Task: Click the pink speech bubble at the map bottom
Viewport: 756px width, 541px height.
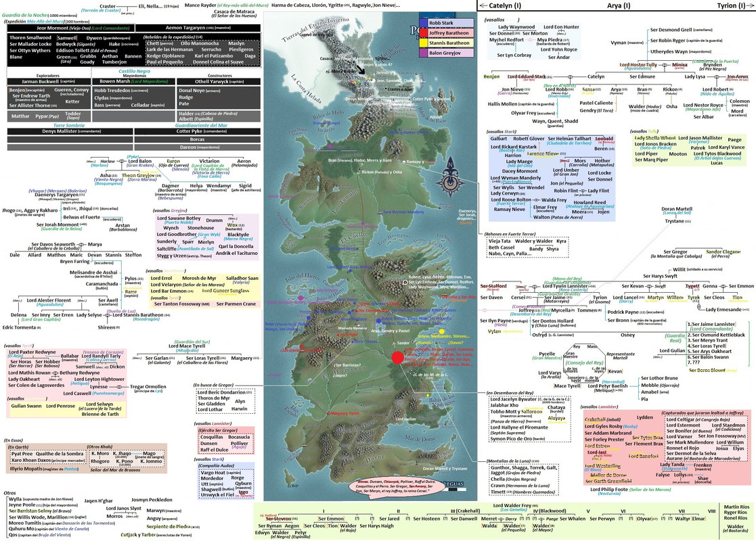Action: [x=397, y=487]
